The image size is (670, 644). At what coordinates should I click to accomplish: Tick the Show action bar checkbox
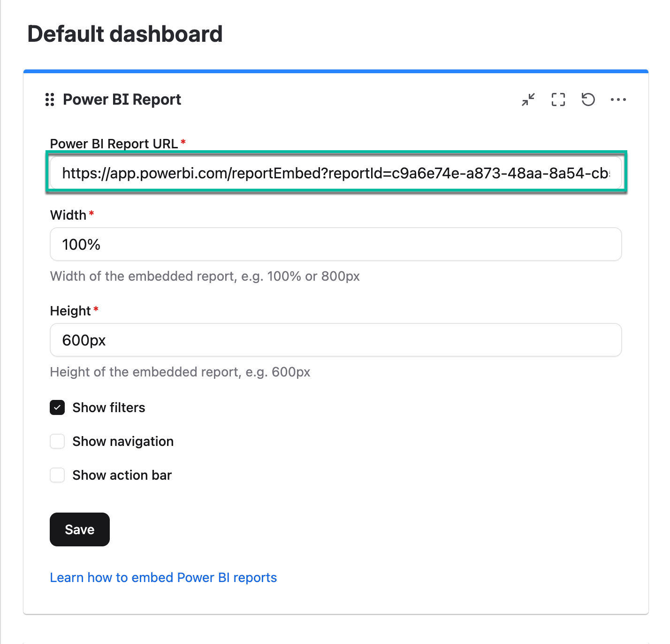click(57, 475)
